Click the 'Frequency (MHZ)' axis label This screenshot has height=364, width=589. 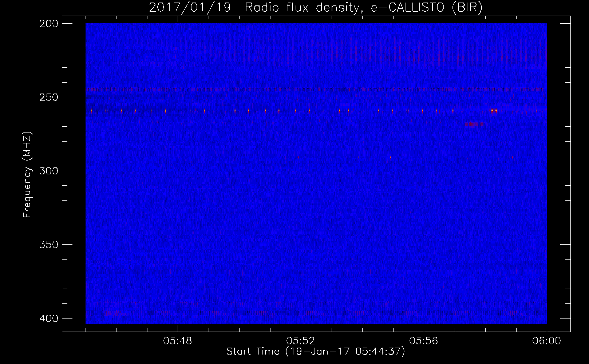27,174
